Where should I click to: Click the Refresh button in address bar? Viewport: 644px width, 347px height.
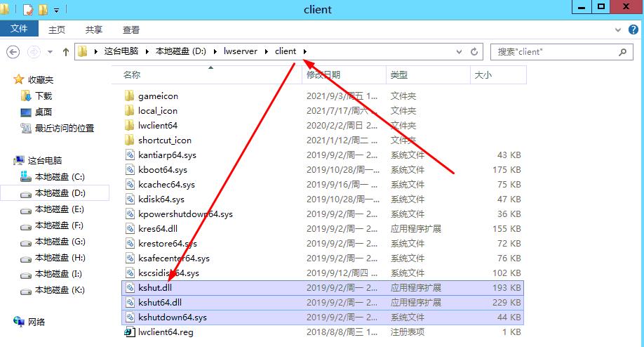[474, 52]
